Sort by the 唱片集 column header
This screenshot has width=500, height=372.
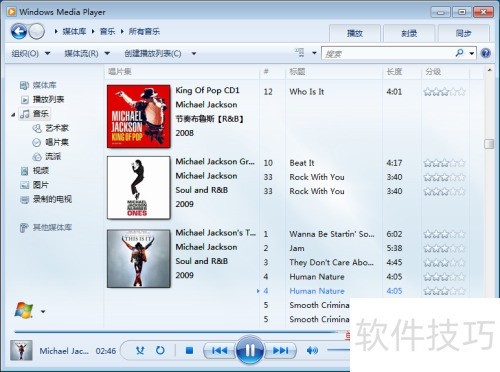coord(182,71)
